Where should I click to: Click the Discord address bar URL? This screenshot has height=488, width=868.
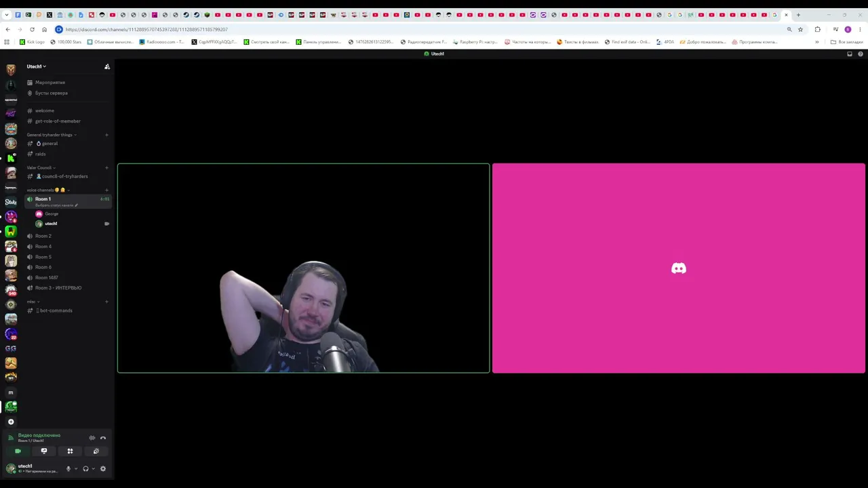(146, 30)
